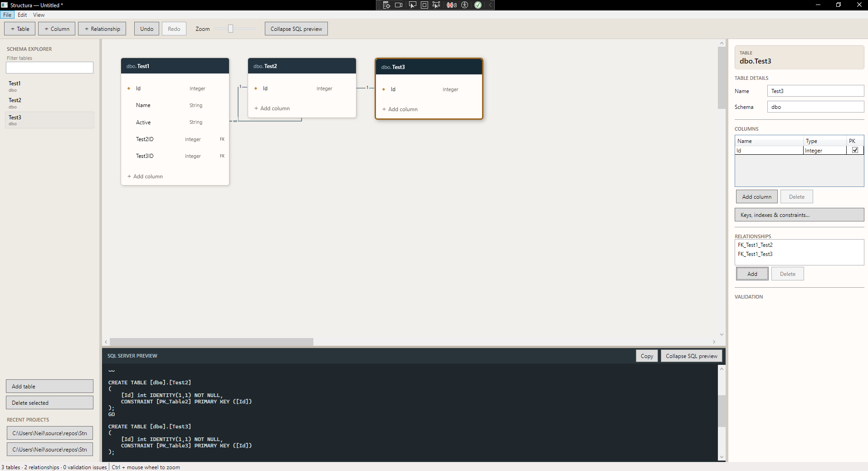Click FK badge on Test3ID column
This screenshot has height=471, width=868.
pyautogui.click(x=222, y=156)
